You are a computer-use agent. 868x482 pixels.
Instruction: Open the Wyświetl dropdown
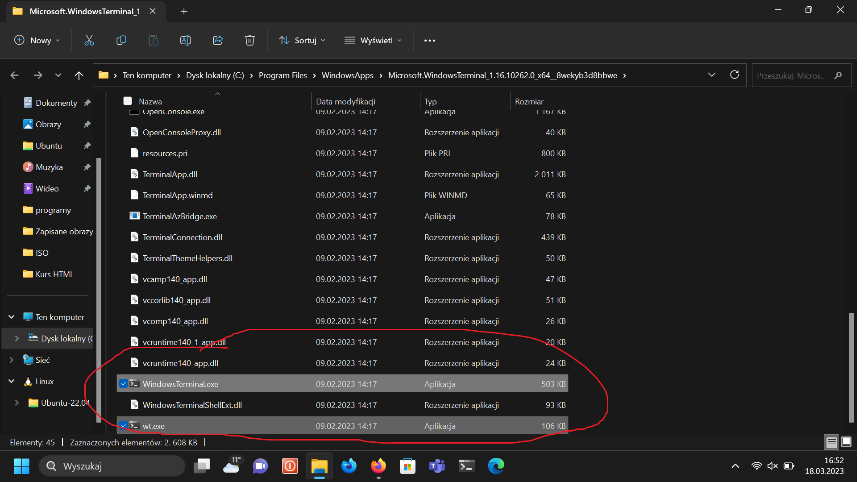coord(373,40)
